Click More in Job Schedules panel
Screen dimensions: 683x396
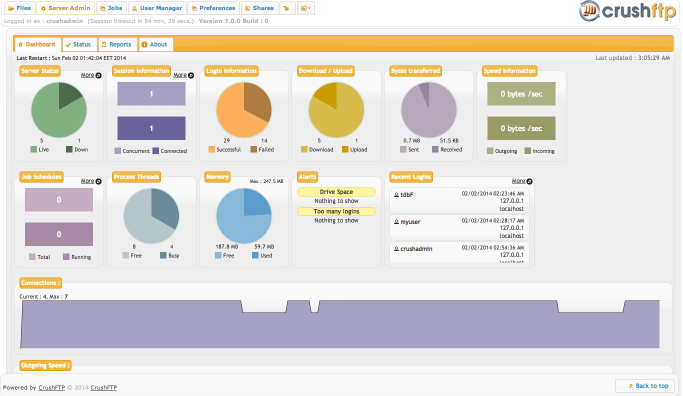(x=91, y=181)
